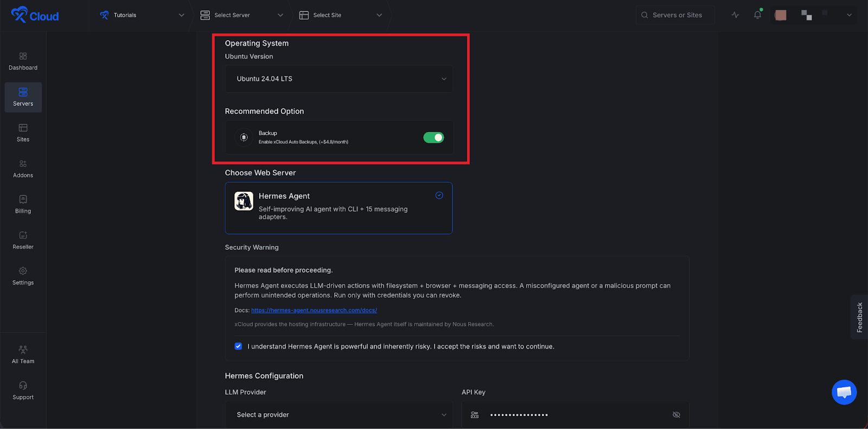Open the Dashboard from the sidebar
Image resolution: width=868 pixels, height=429 pixels.
point(23,61)
